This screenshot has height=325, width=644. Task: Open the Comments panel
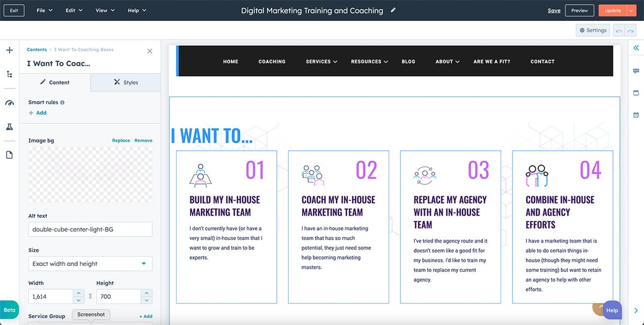pyautogui.click(x=635, y=70)
